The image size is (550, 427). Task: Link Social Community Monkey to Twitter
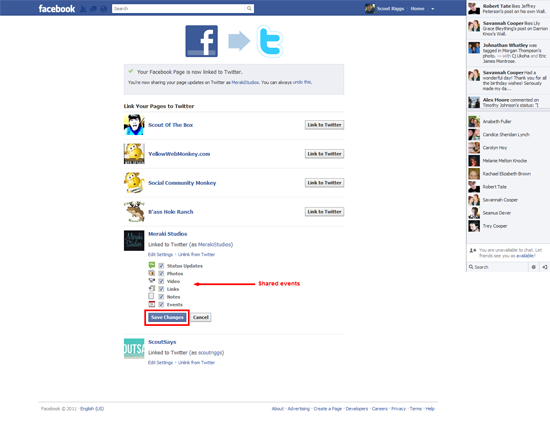324,183
